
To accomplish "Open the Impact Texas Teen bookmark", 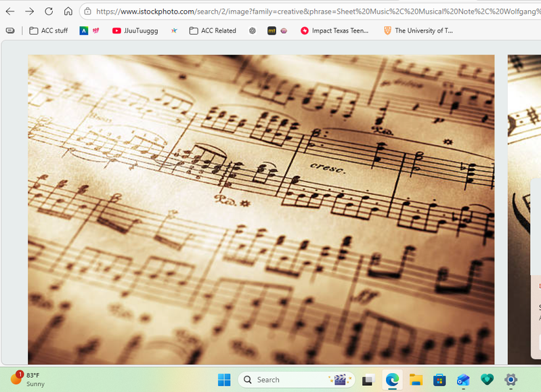I will 334,30.
